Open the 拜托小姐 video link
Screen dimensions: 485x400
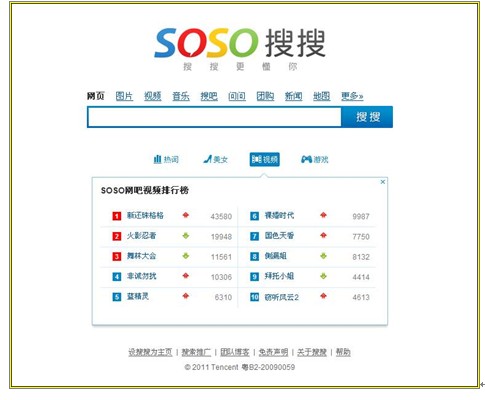(x=279, y=276)
